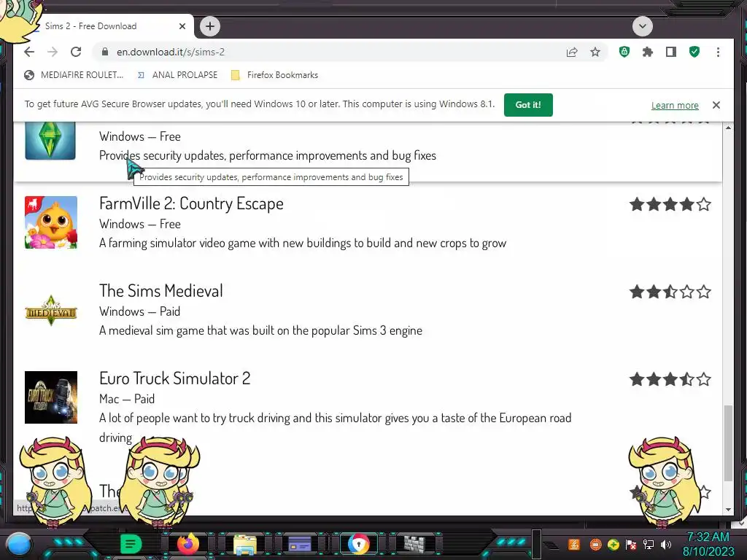The width and height of the screenshot is (747, 560).
Task: Open the green notes app on taskbar
Action: pyautogui.click(x=131, y=544)
